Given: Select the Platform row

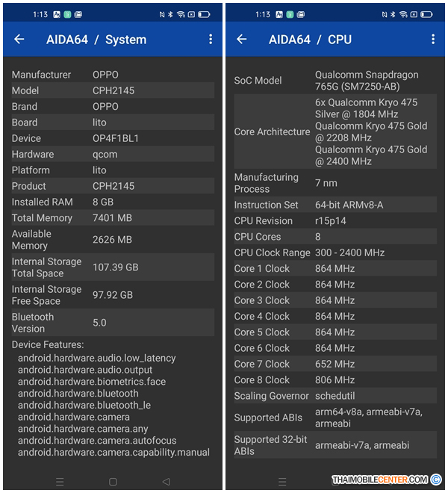Looking at the screenshot, I should point(113,170).
